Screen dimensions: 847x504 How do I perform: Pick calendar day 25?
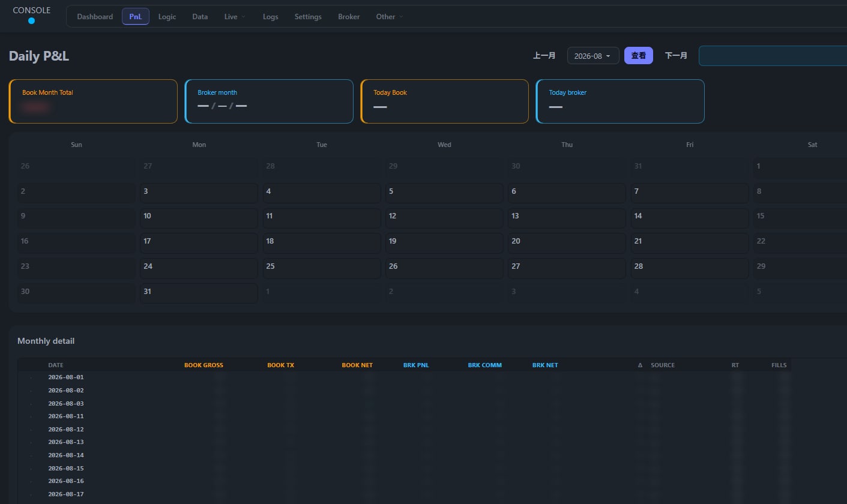tap(322, 268)
